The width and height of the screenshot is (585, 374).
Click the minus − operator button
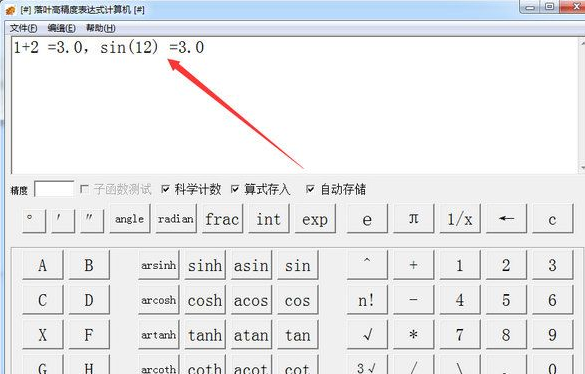click(x=413, y=300)
